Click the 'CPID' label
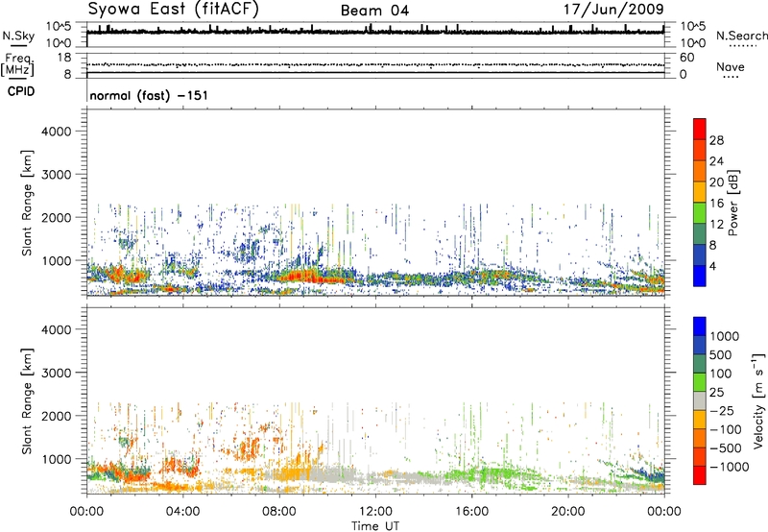This screenshot has height=532, width=768. (x=21, y=91)
